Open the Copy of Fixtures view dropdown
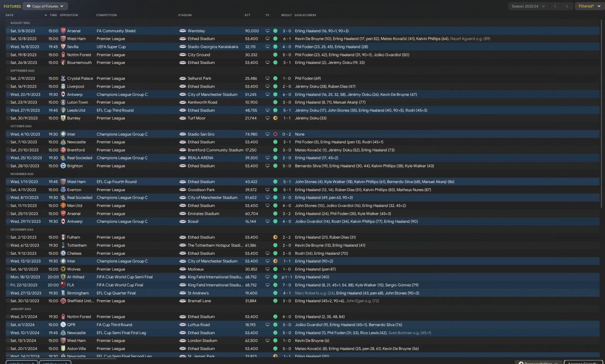The width and height of the screenshot is (605, 364). tap(45, 6)
